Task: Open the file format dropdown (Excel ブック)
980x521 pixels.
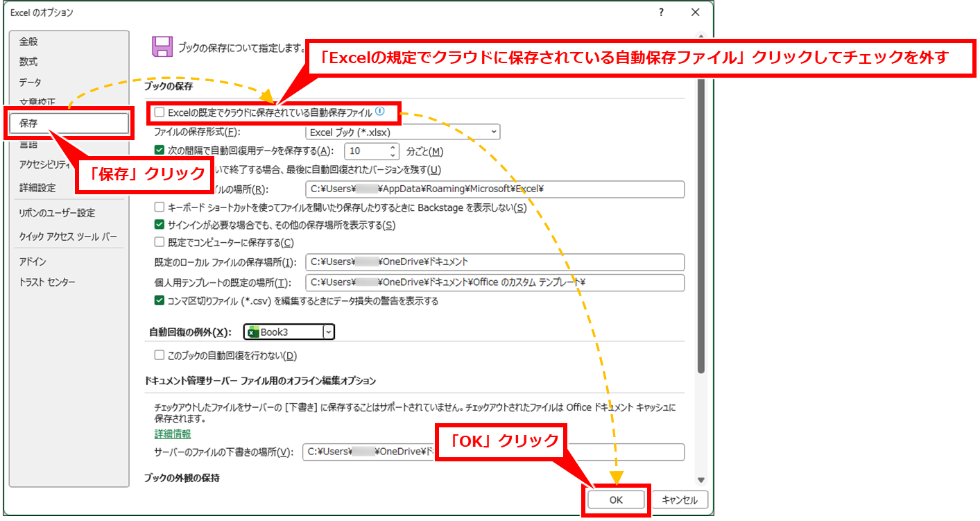Action: [x=402, y=132]
